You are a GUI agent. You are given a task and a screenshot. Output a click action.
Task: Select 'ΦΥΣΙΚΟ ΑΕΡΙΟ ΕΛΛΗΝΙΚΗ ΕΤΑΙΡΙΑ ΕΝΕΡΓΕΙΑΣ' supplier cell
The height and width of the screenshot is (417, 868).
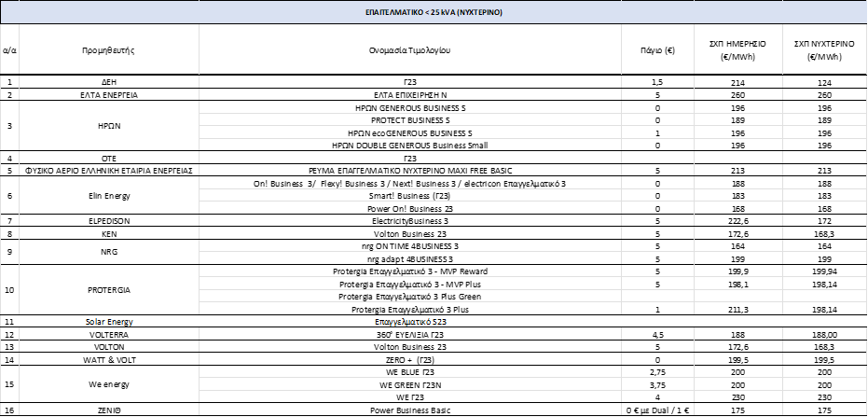pyautogui.click(x=108, y=171)
